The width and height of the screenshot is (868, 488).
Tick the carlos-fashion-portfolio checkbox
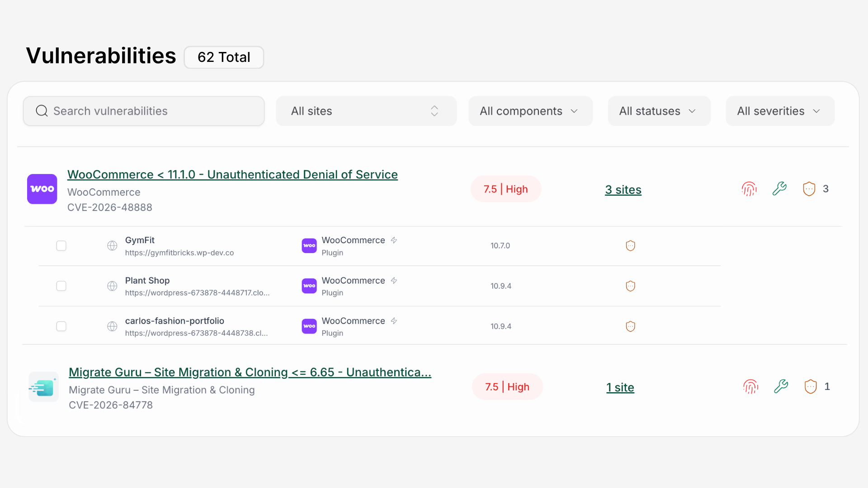pyautogui.click(x=61, y=326)
